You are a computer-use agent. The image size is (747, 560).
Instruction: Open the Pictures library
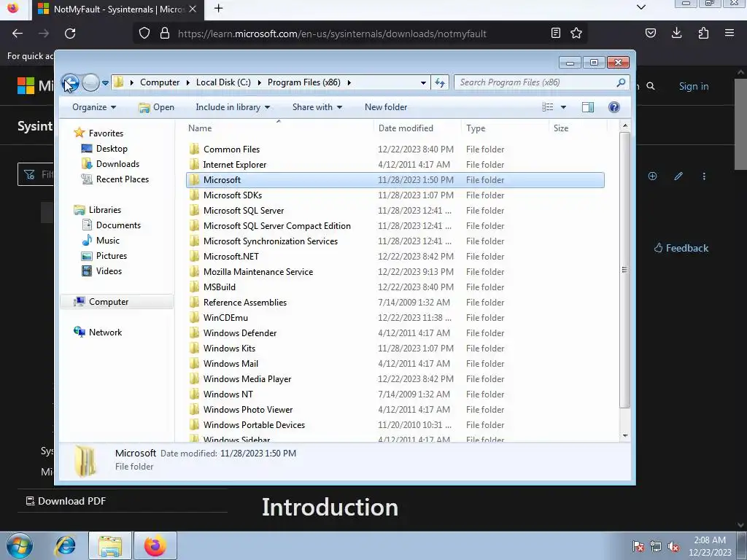(112, 256)
